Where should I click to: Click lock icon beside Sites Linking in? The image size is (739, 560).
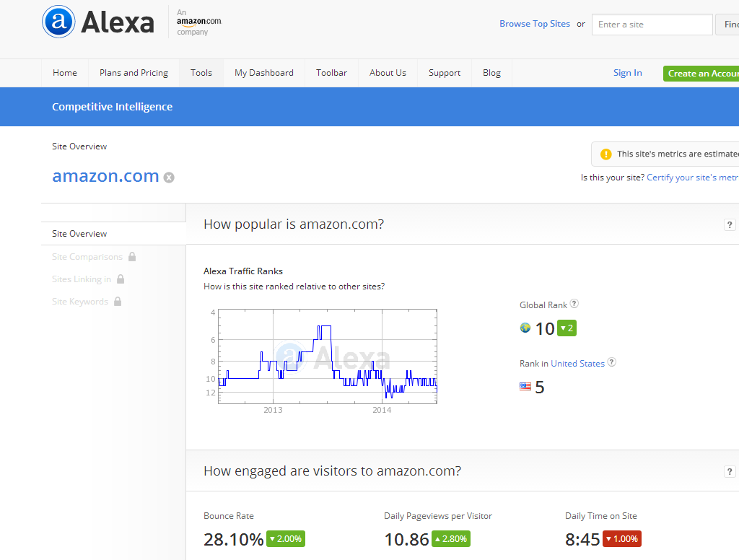(121, 279)
